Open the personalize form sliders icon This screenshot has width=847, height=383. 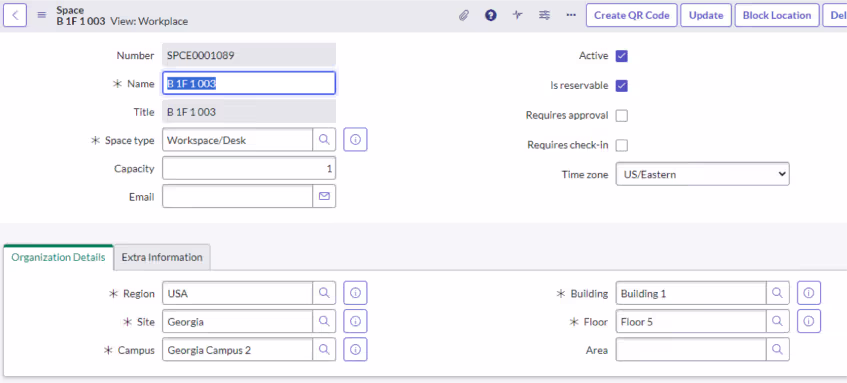click(x=544, y=15)
